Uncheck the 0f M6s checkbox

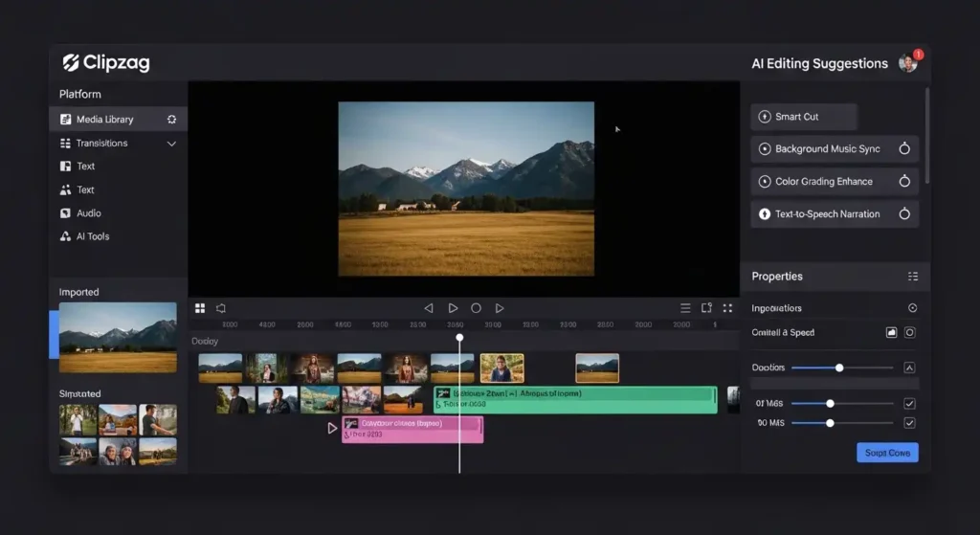(909, 404)
